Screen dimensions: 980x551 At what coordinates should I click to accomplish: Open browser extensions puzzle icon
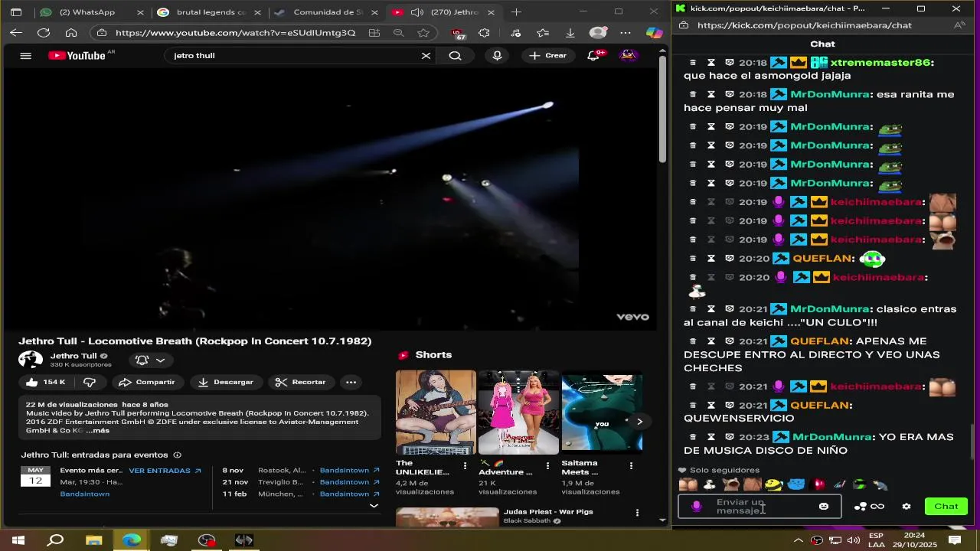[x=484, y=33]
